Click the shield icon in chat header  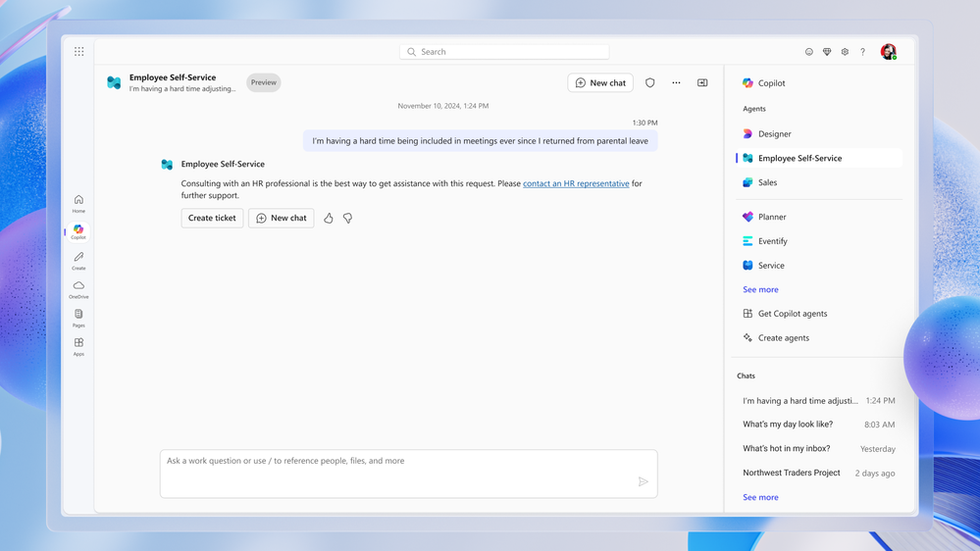click(x=650, y=82)
